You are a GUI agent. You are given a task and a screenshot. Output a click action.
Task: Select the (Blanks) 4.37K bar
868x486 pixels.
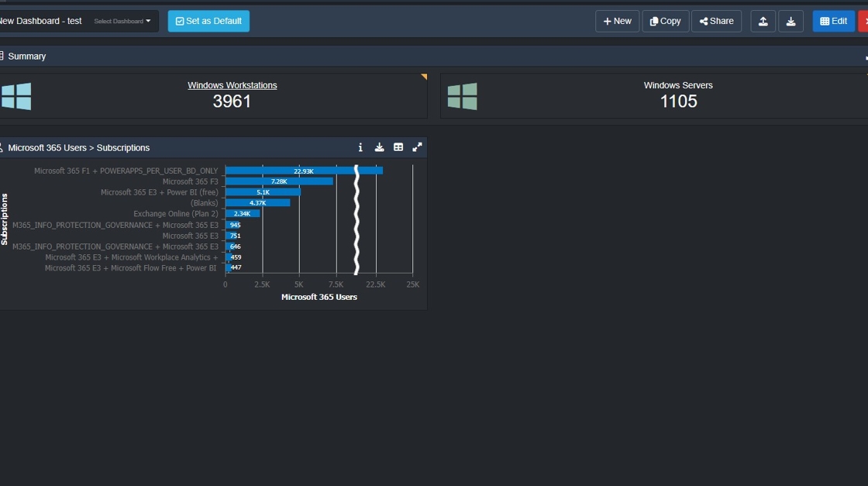(257, 203)
